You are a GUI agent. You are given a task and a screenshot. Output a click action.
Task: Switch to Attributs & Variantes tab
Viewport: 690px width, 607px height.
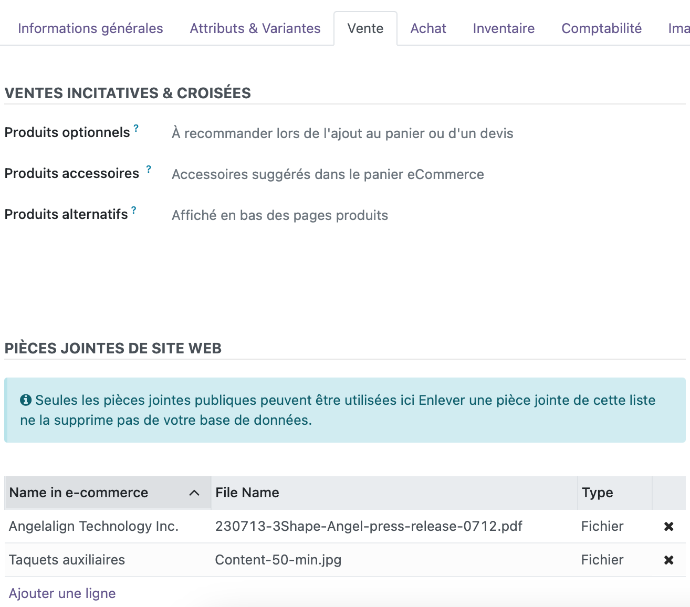click(x=255, y=28)
